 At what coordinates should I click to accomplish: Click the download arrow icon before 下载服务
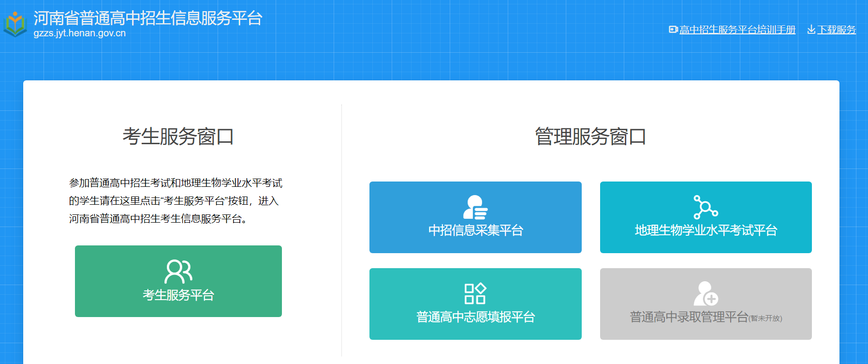(811, 30)
